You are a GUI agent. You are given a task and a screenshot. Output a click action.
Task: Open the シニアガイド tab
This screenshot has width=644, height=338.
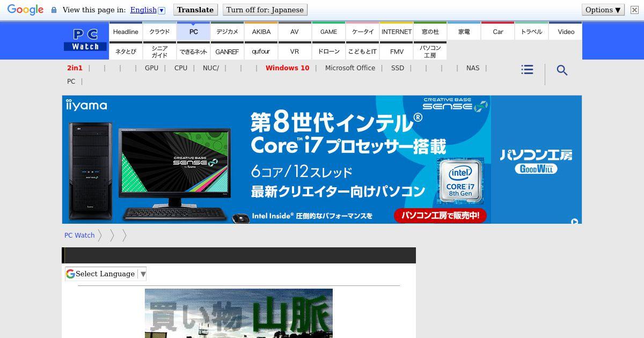[x=159, y=52]
